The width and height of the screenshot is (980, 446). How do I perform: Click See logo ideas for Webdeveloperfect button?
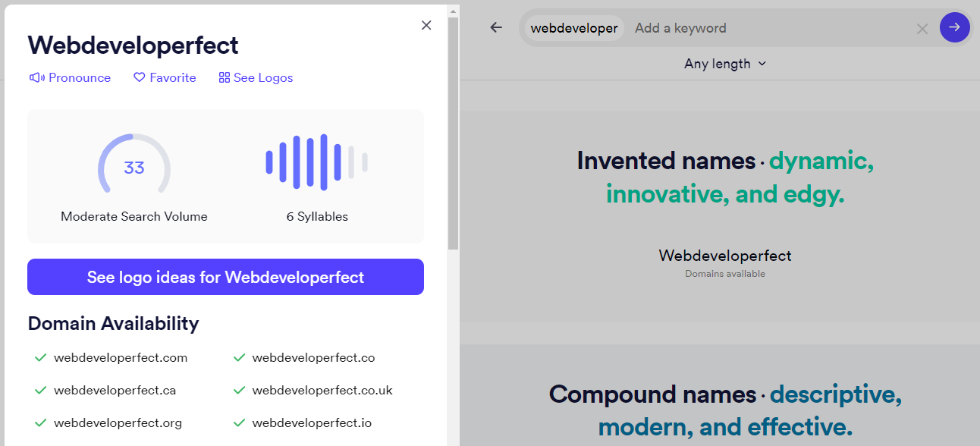coord(225,277)
